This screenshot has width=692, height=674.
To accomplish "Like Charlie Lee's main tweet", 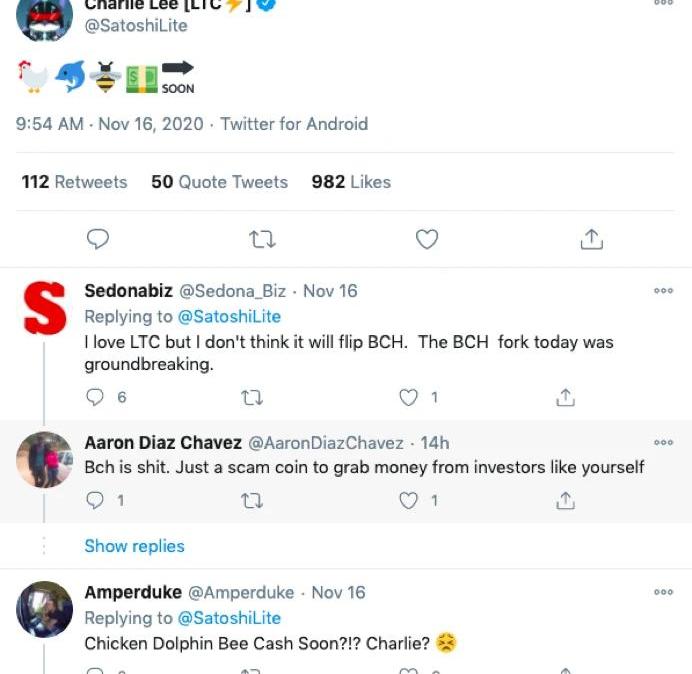I will pyautogui.click(x=427, y=239).
